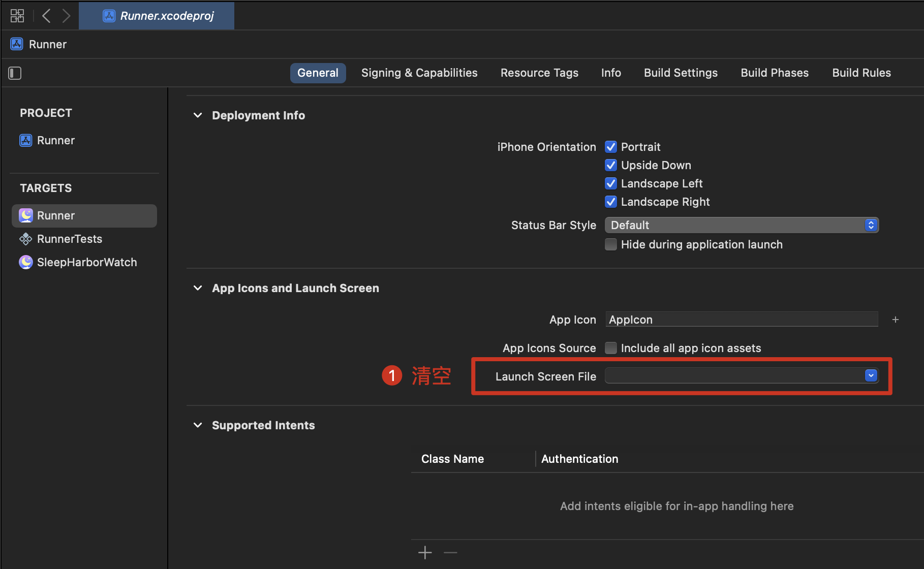Click the App Icon label
This screenshot has height=569, width=924.
tap(573, 320)
